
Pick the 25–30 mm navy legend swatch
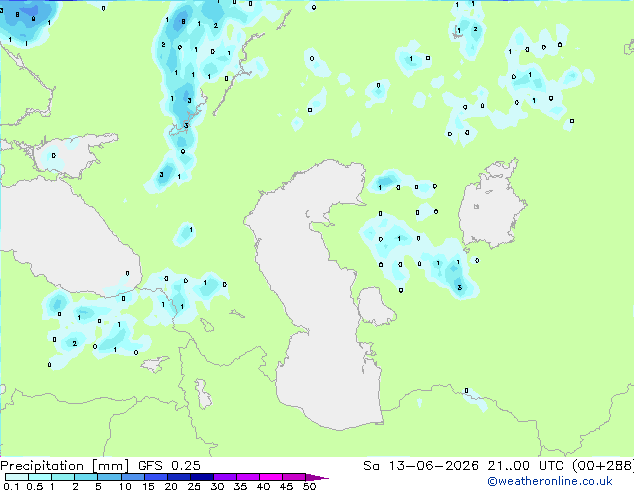[202, 477]
